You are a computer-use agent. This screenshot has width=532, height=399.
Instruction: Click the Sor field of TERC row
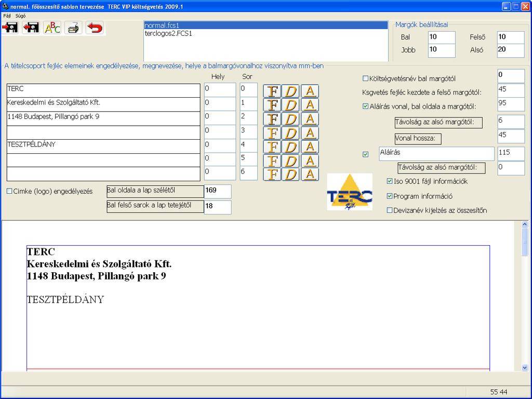[x=248, y=90]
